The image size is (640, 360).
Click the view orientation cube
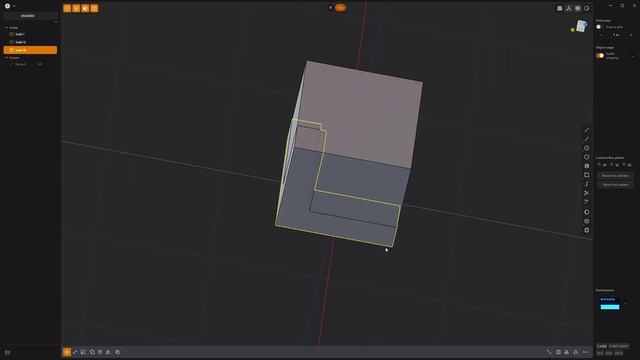tap(581, 27)
